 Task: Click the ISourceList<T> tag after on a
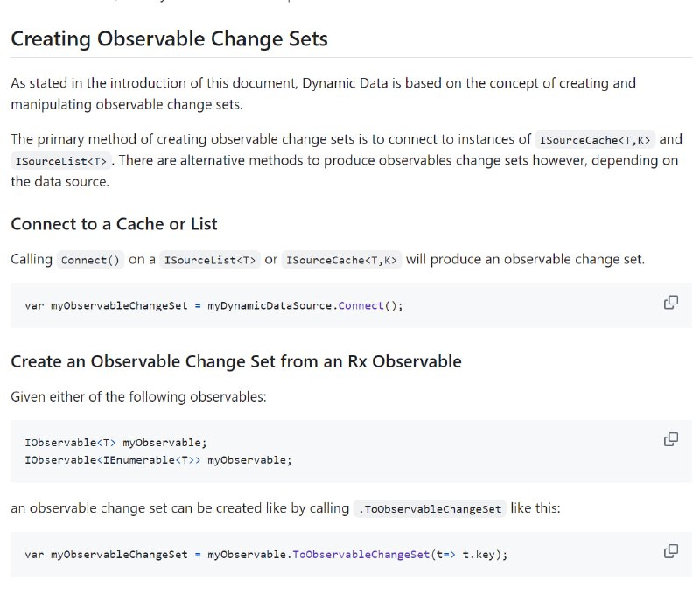[210, 260]
